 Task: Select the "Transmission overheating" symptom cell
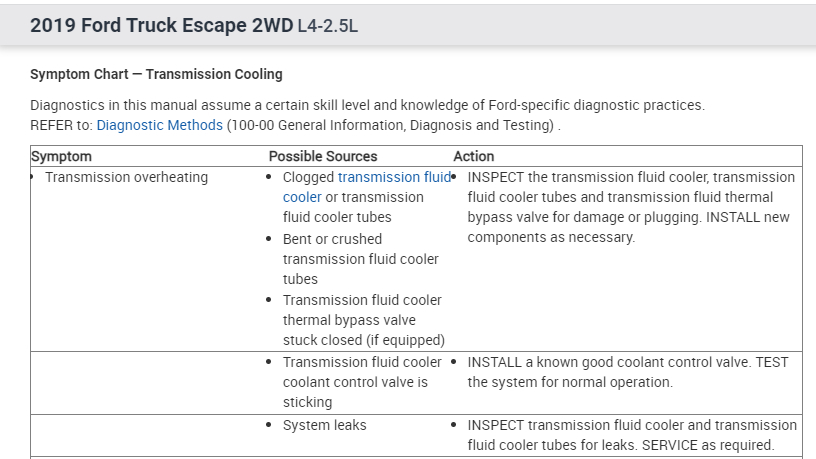(x=126, y=177)
